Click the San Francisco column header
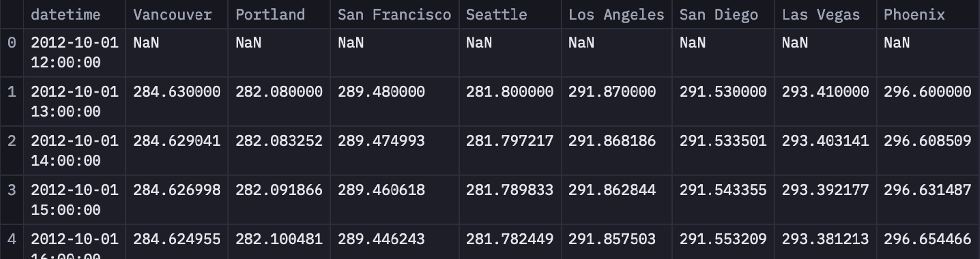Image resolution: width=980 pixels, height=259 pixels. [394, 15]
